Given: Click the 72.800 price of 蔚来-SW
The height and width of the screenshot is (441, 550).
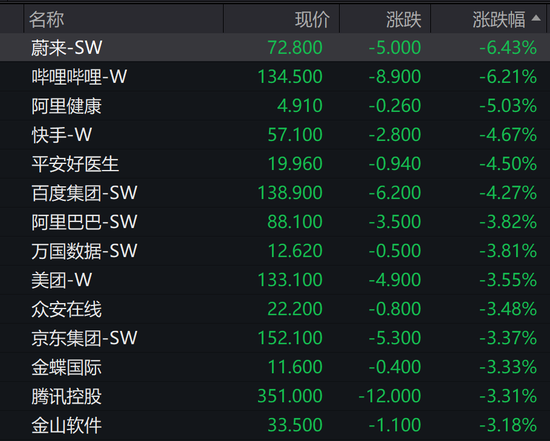Looking at the screenshot, I should (x=295, y=47).
